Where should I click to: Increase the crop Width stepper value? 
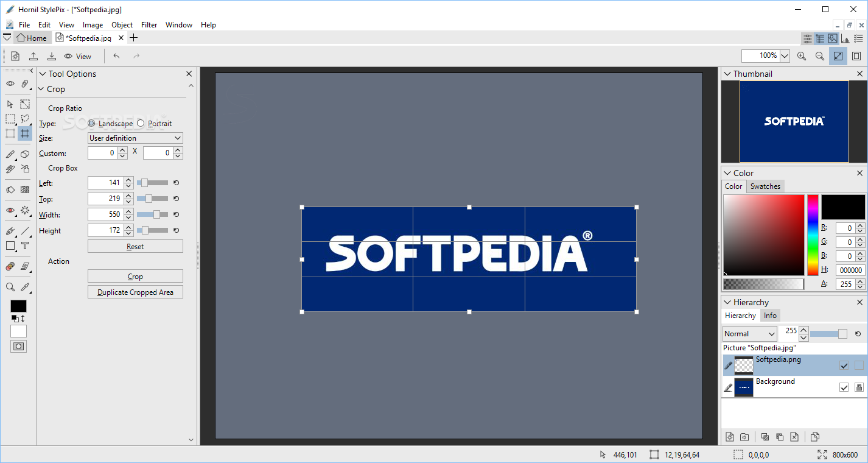tap(128, 211)
